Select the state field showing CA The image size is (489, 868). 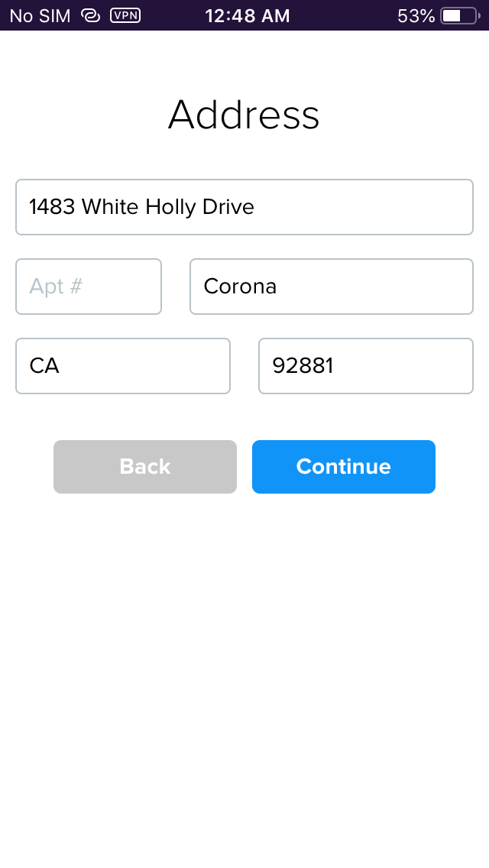coord(122,366)
